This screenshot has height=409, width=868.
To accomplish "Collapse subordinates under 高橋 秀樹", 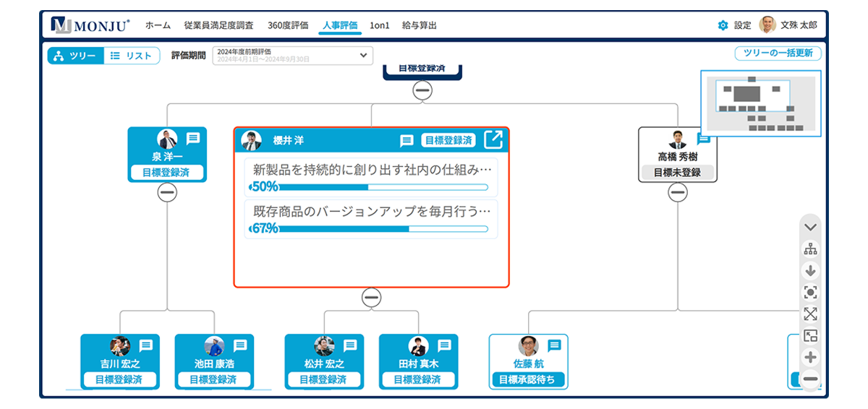I will pos(678,192).
